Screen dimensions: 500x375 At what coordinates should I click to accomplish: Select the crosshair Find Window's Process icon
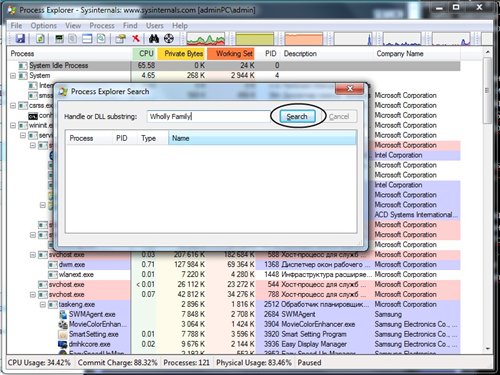pos(169,39)
